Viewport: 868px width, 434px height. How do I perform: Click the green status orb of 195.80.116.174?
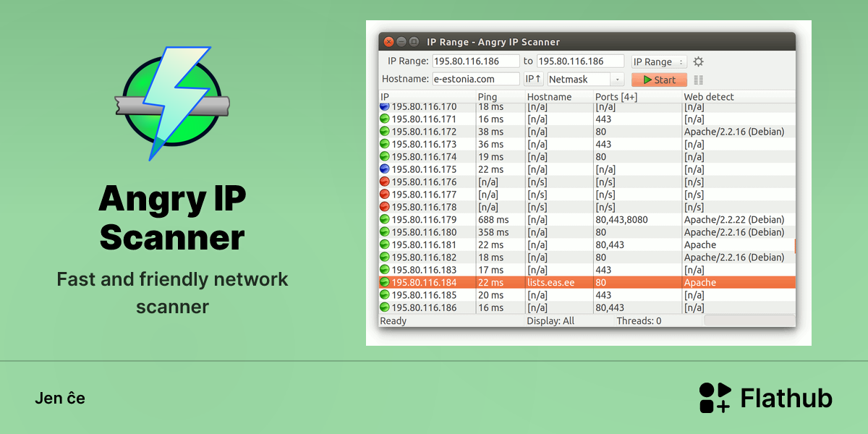point(384,156)
